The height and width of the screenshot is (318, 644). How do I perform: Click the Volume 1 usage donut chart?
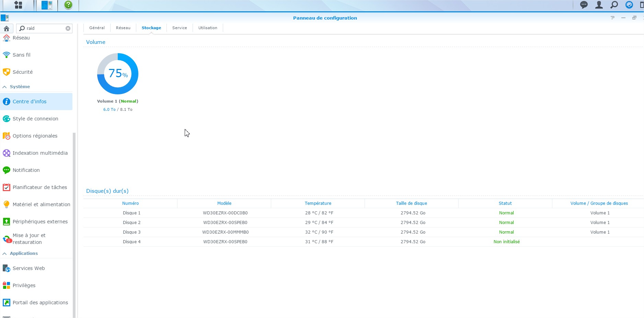point(118,74)
